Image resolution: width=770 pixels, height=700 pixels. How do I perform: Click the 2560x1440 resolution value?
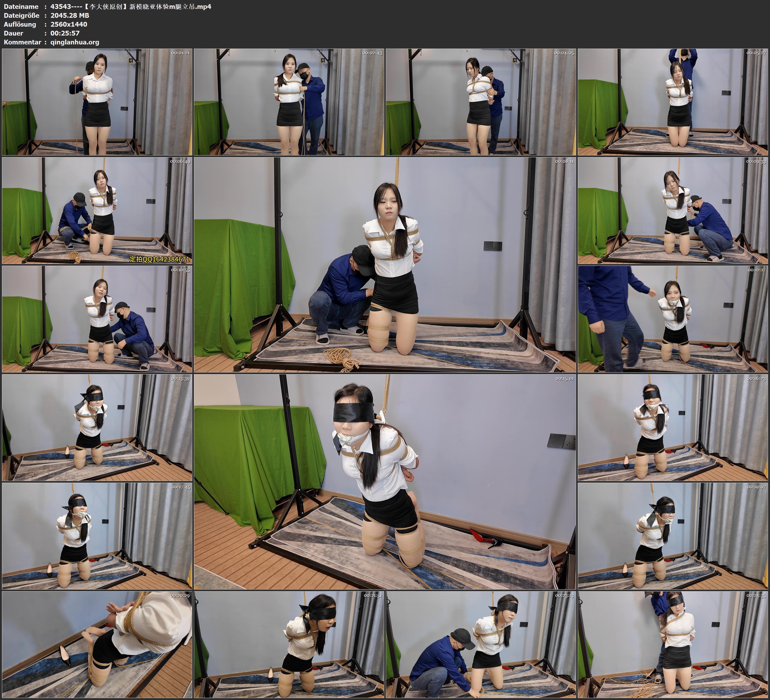(x=69, y=24)
